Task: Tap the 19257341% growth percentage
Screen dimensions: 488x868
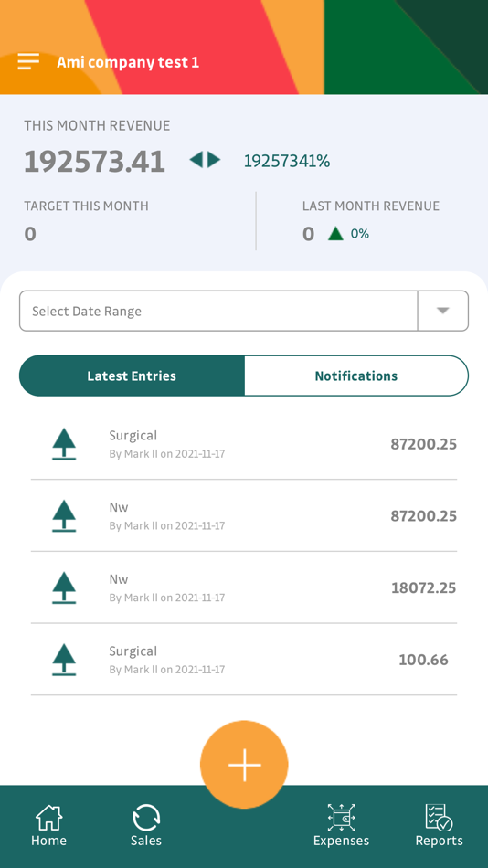Action: 287,161
